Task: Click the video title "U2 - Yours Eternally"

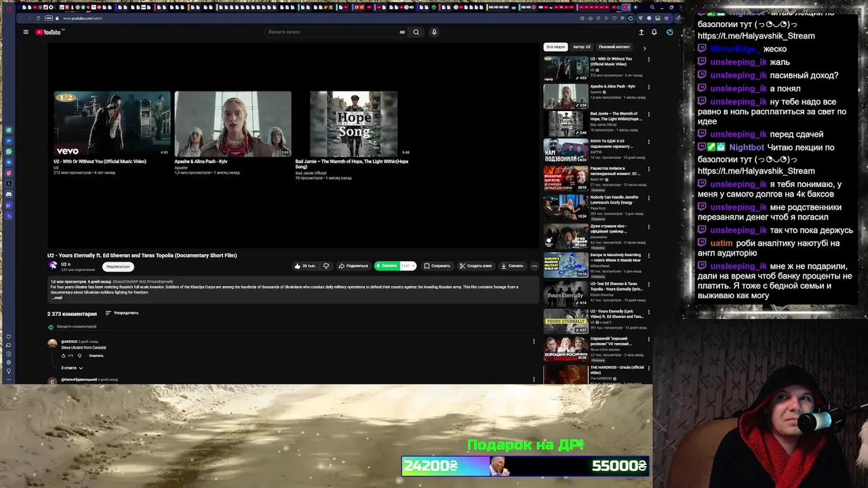Action: click(x=142, y=256)
